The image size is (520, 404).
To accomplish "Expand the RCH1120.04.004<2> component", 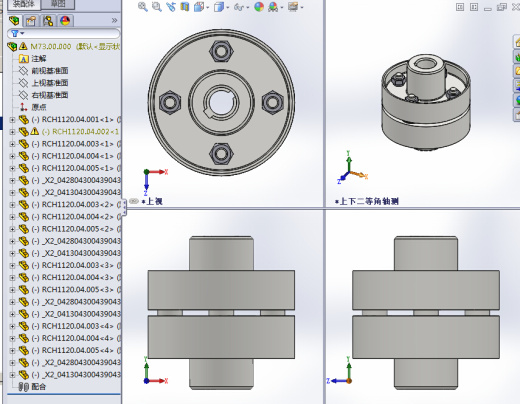I will pyautogui.click(x=12, y=217).
